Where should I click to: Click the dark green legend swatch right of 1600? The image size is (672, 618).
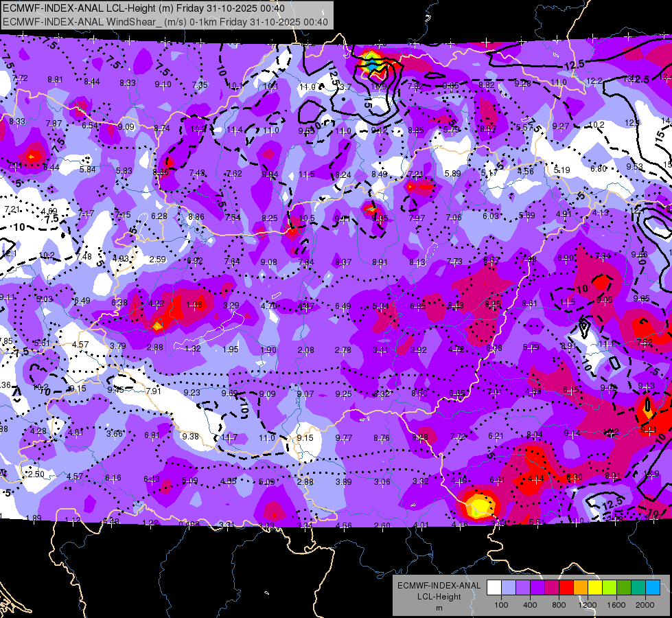click(x=624, y=588)
